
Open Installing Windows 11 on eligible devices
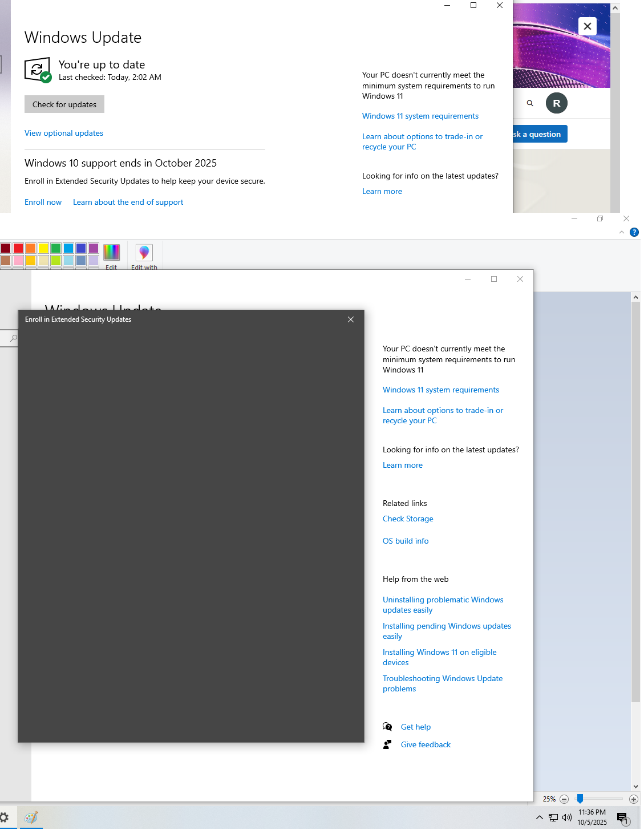440,657
